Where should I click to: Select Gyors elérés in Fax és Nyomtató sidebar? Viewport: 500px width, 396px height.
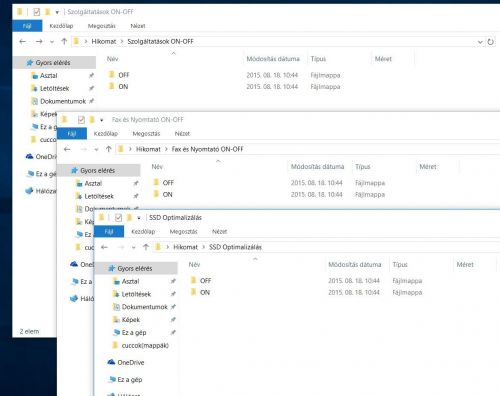point(99,170)
